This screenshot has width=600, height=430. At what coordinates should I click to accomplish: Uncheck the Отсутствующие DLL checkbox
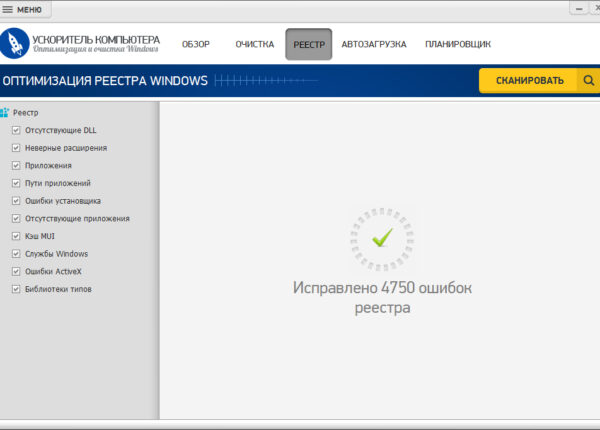(16, 130)
